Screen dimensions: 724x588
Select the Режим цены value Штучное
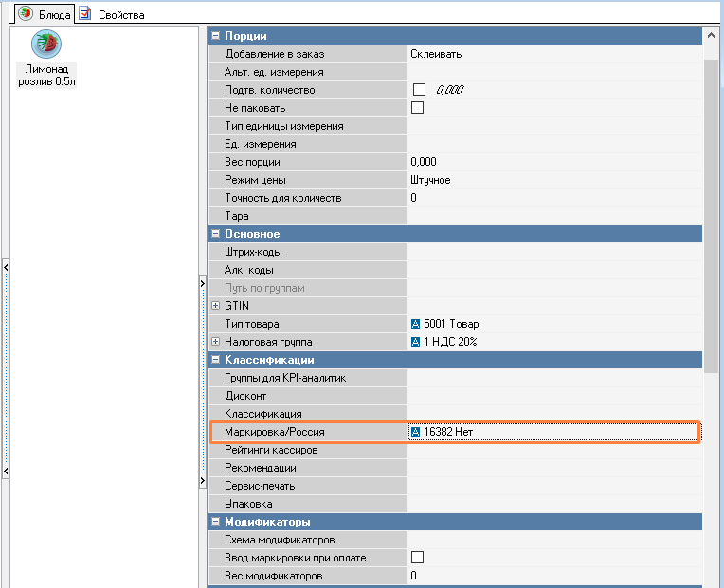pyautogui.click(x=430, y=180)
